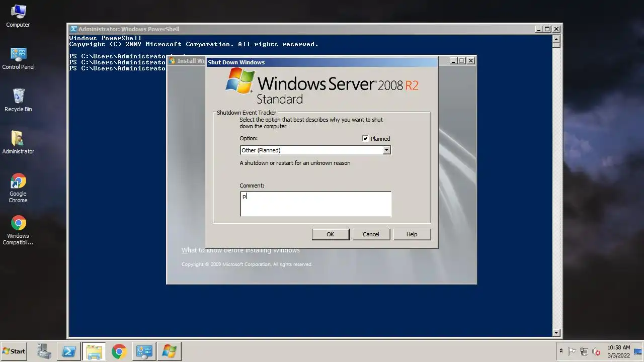The width and height of the screenshot is (644, 362).
Task: Maximize the PowerShell window
Action: pyautogui.click(x=547, y=29)
